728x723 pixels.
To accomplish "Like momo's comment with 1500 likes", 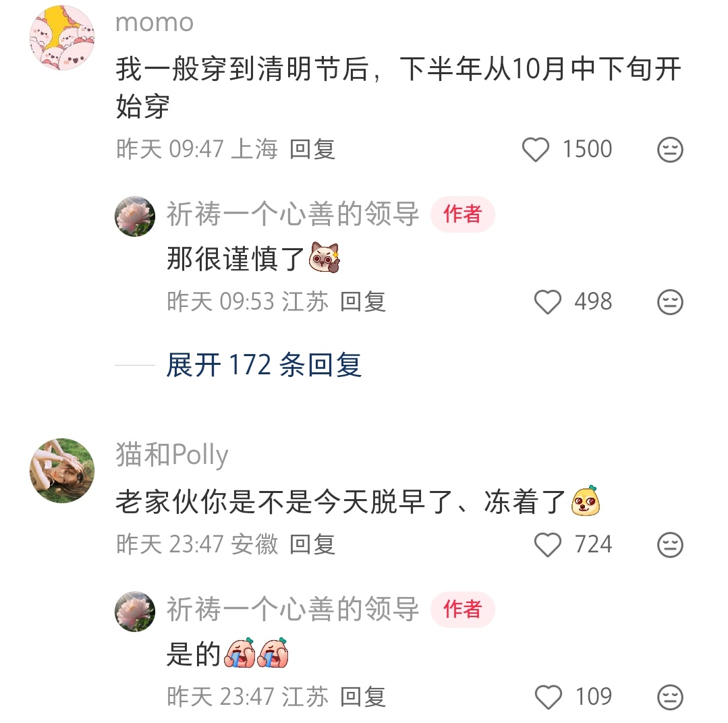I will click(535, 150).
